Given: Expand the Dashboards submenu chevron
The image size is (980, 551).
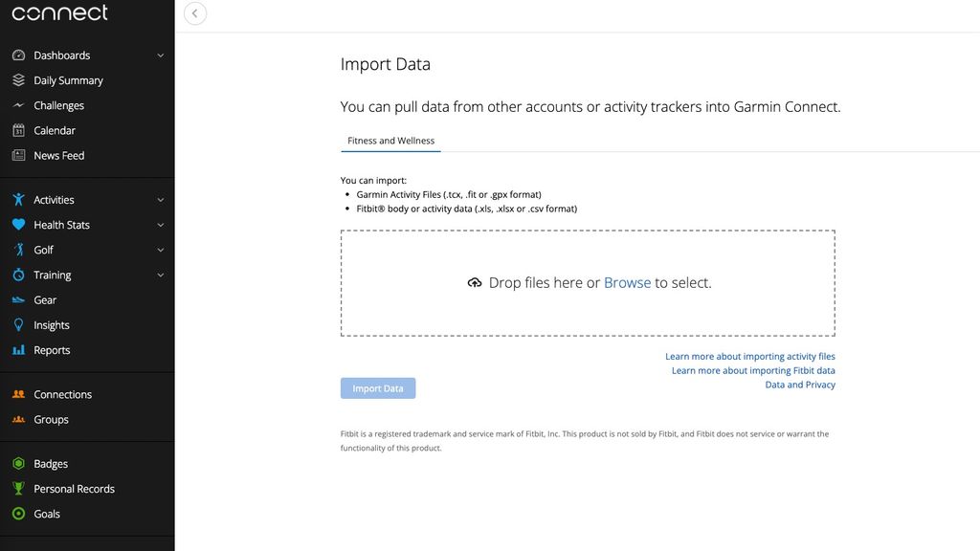Looking at the screenshot, I should 160,55.
